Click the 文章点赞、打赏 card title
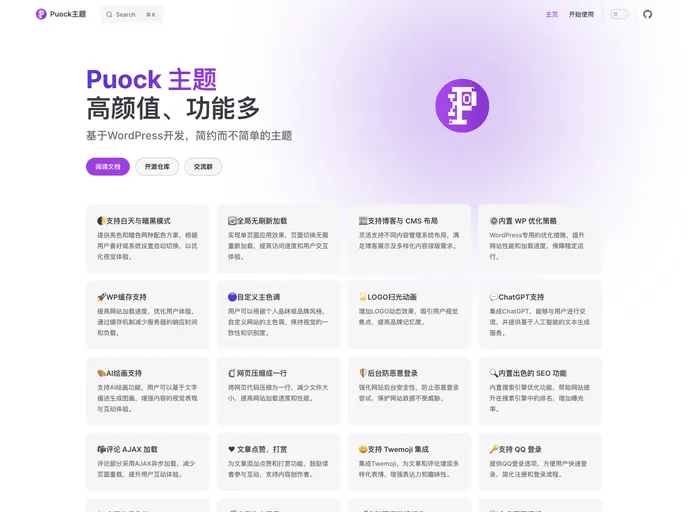The width and height of the screenshot is (688, 512). (262, 449)
